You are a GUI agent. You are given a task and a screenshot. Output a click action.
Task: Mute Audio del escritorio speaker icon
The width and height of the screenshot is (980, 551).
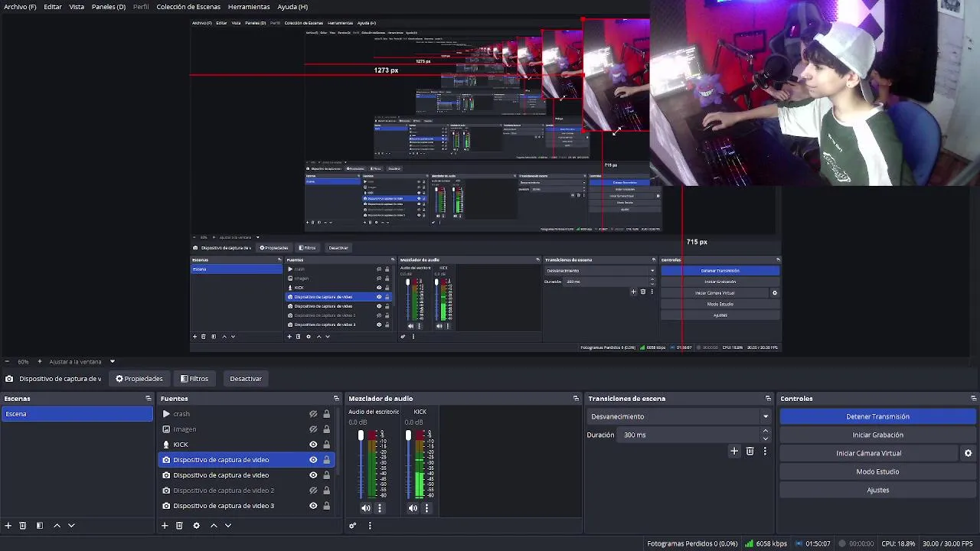pos(366,508)
